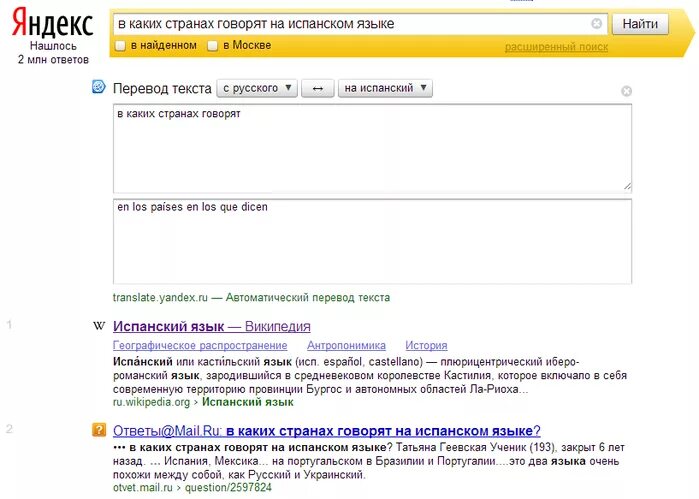Screen dimensions: 699x499
Task: Click the translator globe icon
Action: (x=99, y=87)
